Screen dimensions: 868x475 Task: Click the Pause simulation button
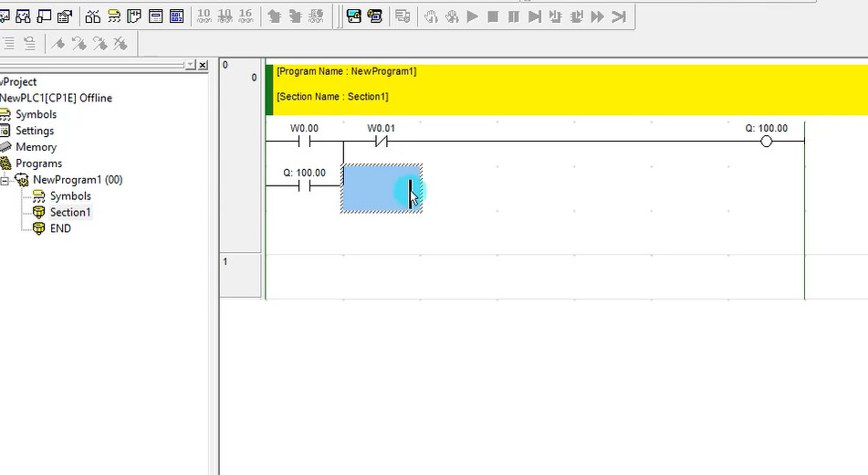click(514, 16)
